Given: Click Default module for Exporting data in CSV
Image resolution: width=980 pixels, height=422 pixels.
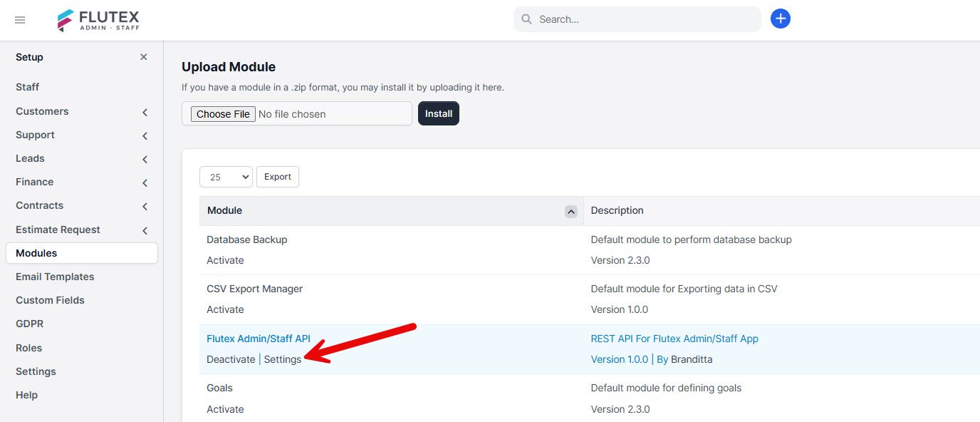Looking at the screenshot, I should coord(684,289).
